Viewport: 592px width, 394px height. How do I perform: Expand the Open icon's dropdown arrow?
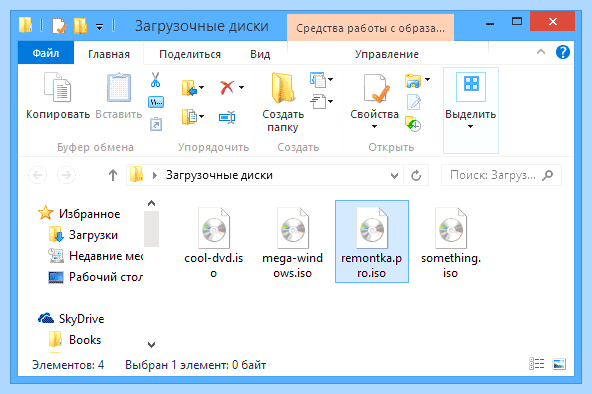(427, 79)
